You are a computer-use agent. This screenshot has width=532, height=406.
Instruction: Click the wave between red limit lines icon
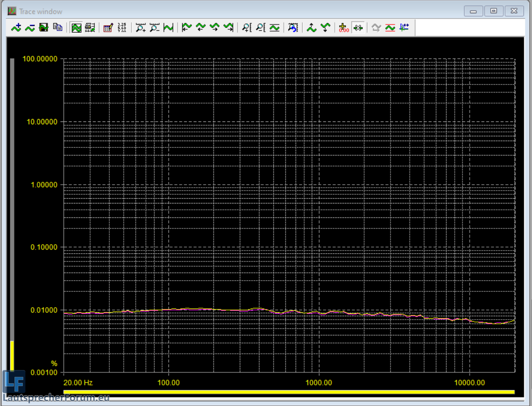coord(390,28)
